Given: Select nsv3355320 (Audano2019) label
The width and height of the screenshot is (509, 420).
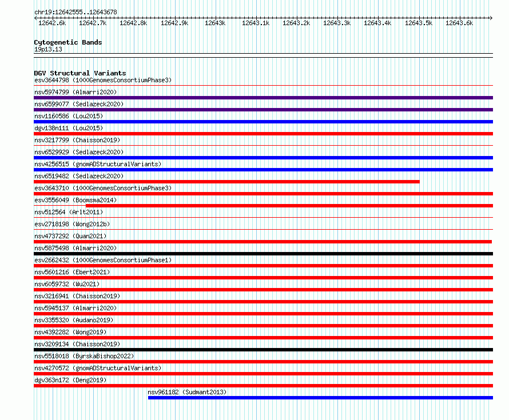Looking at the screenshot, I should coord(74,320).
